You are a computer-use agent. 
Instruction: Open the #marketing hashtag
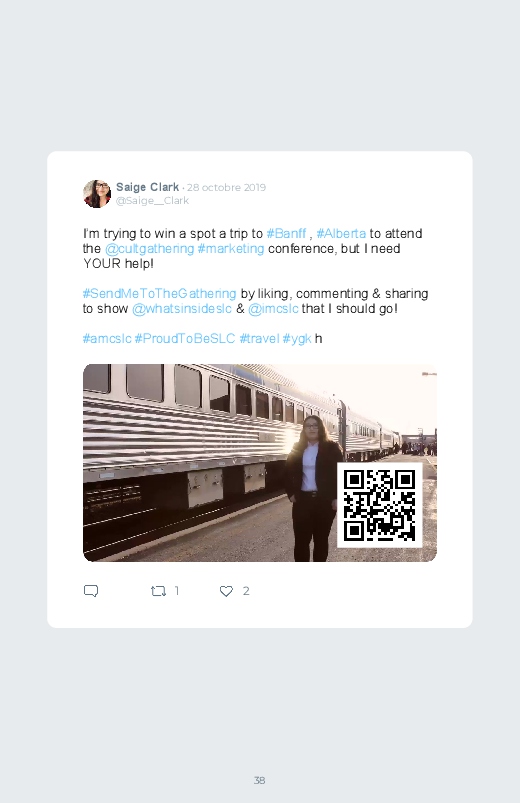click(x=231, y=249)
